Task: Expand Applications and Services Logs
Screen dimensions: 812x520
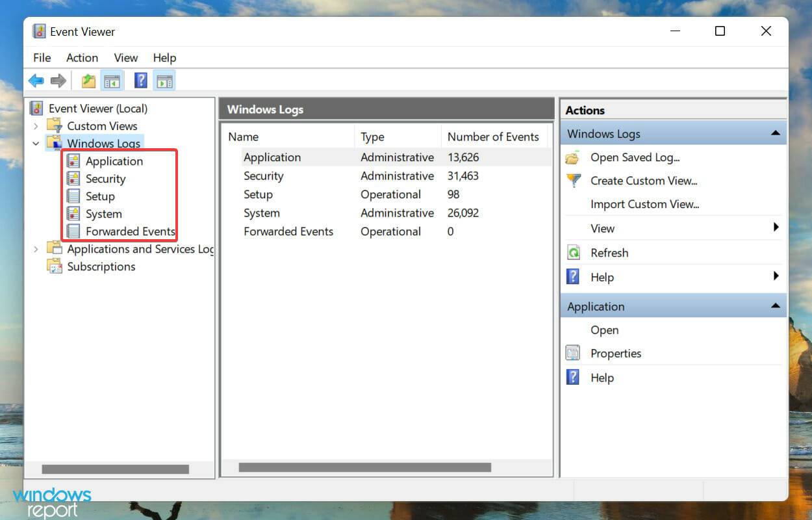Action: [x=36, y=249]
